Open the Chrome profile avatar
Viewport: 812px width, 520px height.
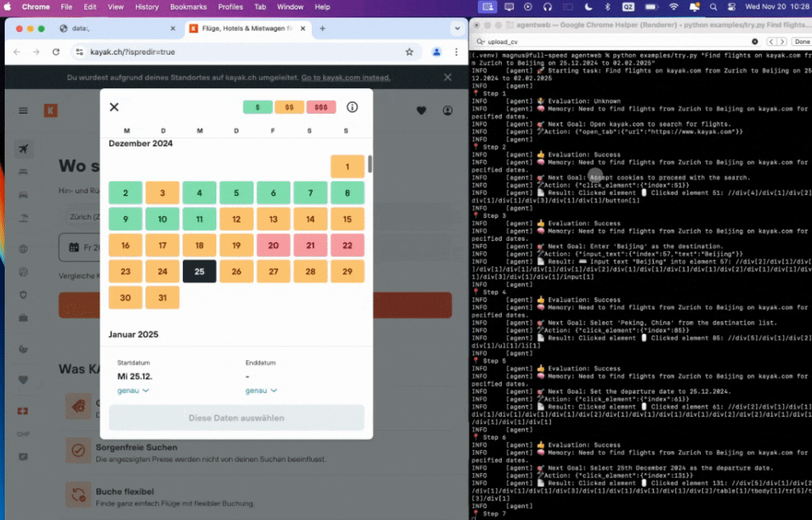(x=437, y=52)
